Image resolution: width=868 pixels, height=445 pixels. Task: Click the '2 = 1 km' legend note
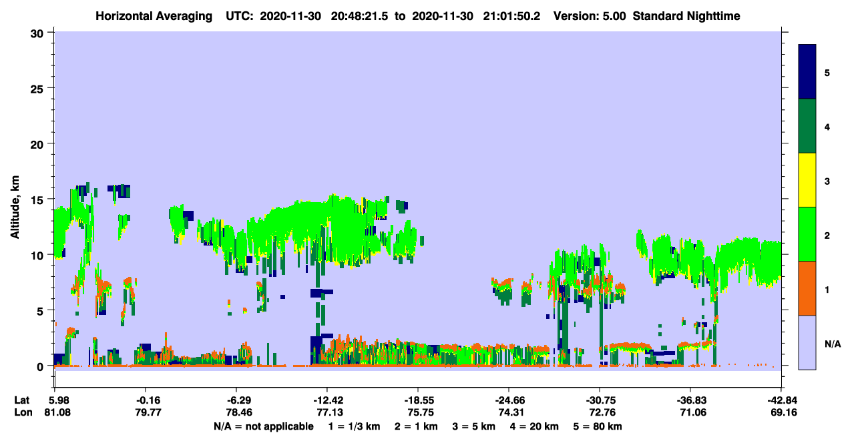coord(415,426)
